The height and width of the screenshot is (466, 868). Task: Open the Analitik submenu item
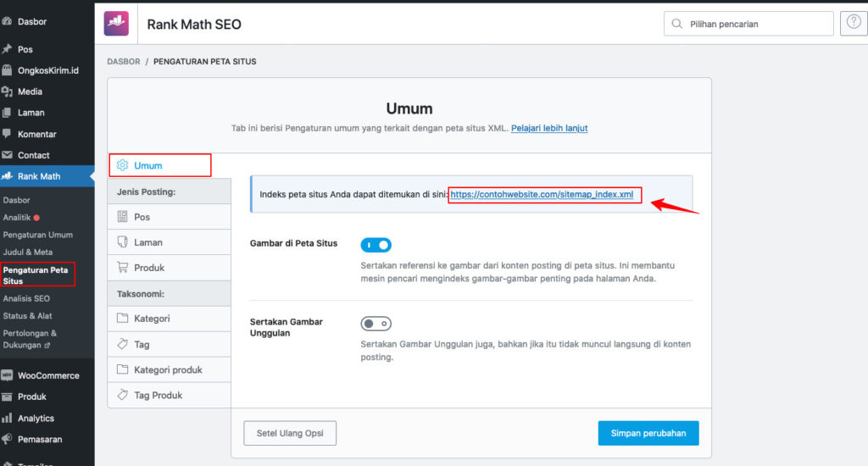(x=17, y=218)
